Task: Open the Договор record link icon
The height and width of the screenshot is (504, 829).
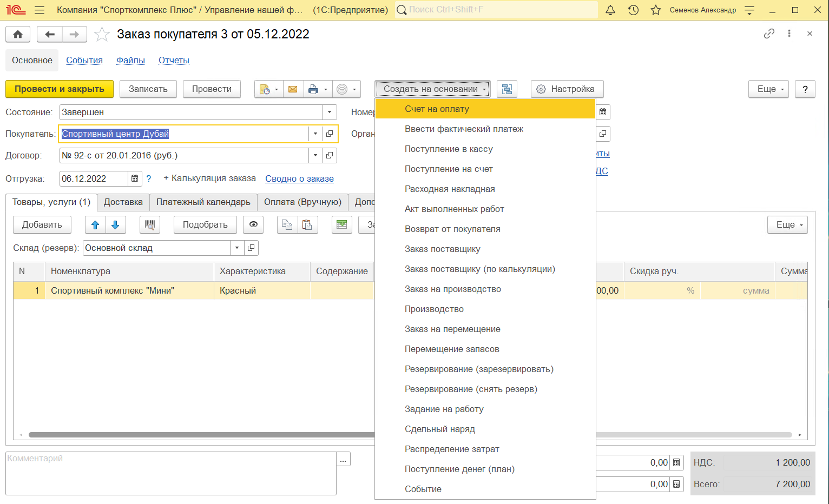Action: pos(330,155)
